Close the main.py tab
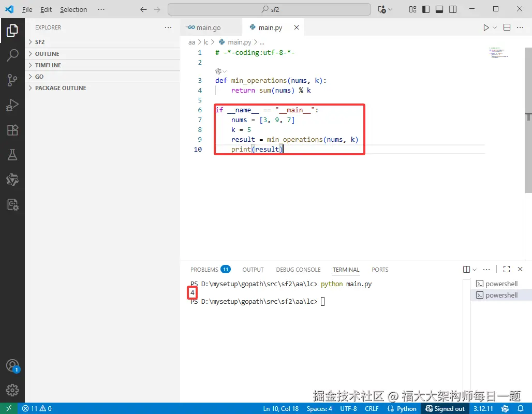532x414 pixels. (x=297, y=27)
